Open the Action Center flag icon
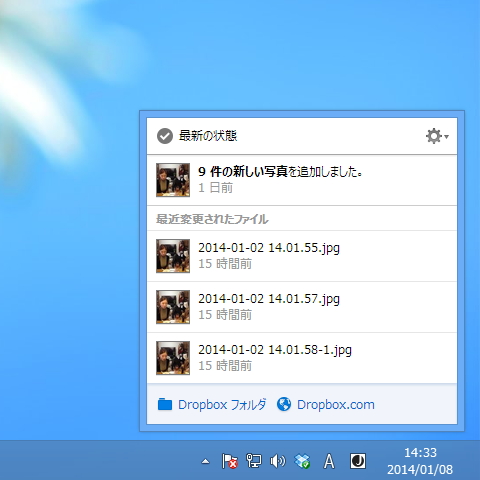This screenshot has height=480, width=480. point(230,461)
